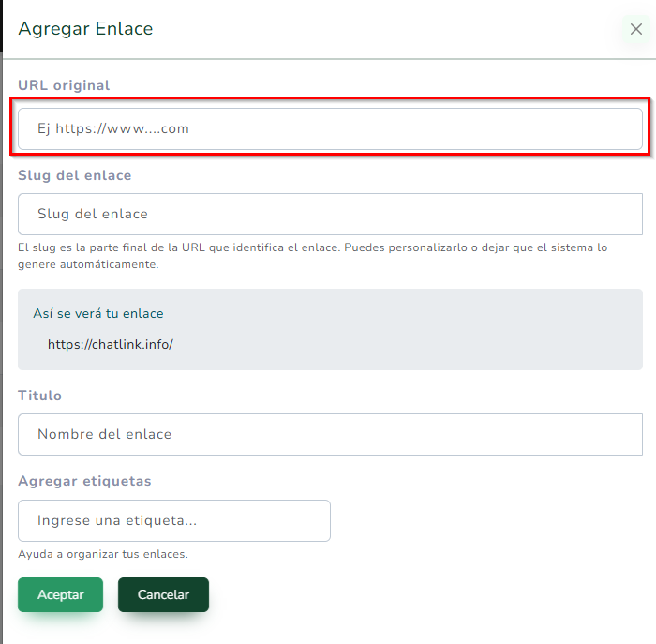
Task: Click the Ingrese una etiqueta... placeholder text
Action: (x=117, y=520)
